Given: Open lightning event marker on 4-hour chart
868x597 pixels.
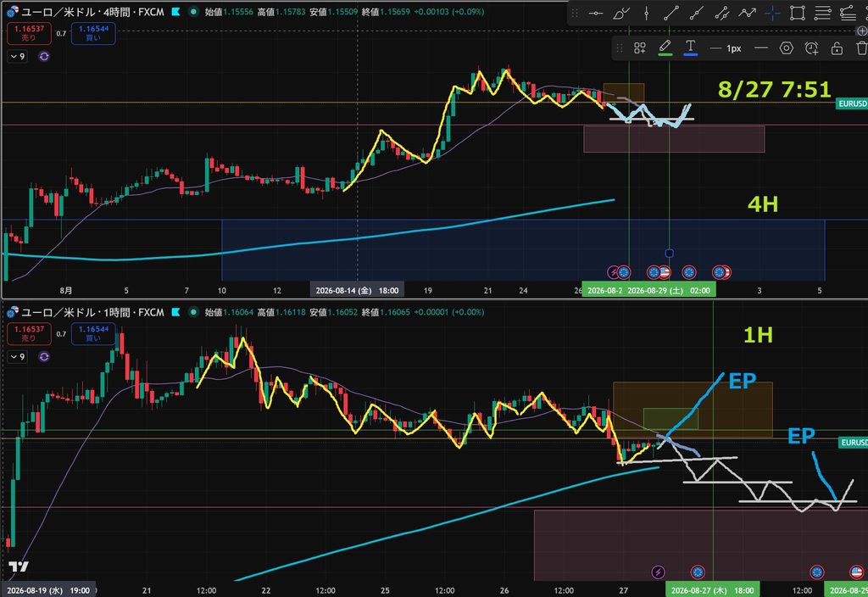Looking at the screenshot, I should point(614,272).
